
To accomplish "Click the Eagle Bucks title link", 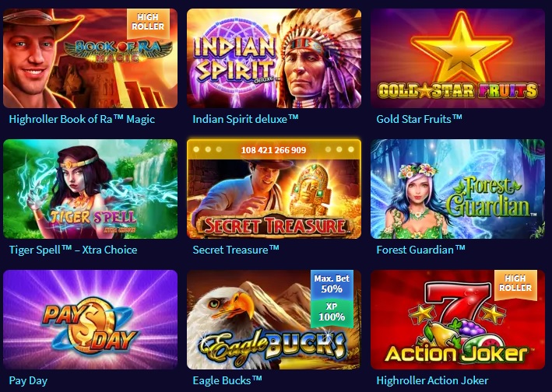I will tap(227, 380).
